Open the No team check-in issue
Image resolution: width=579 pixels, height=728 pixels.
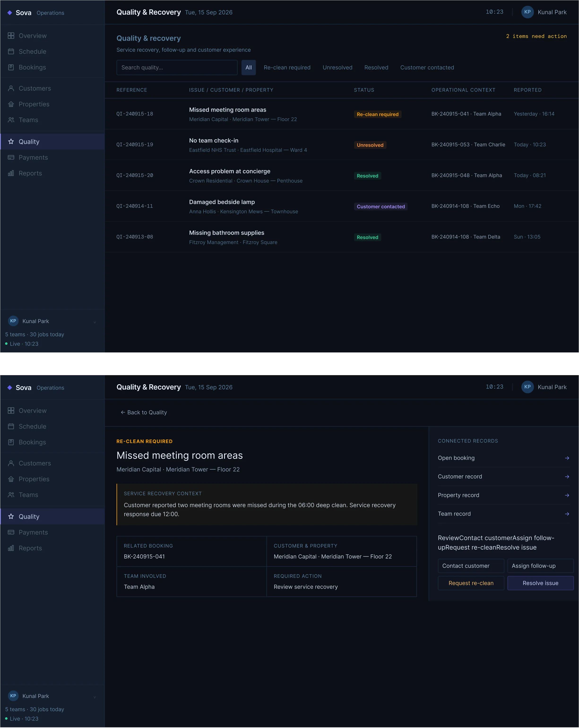coord(341,145)
